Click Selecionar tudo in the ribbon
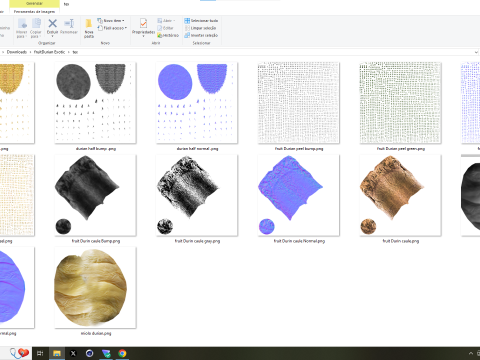The height and width of the screenshot is (360, 480). (x=201, y=21)
